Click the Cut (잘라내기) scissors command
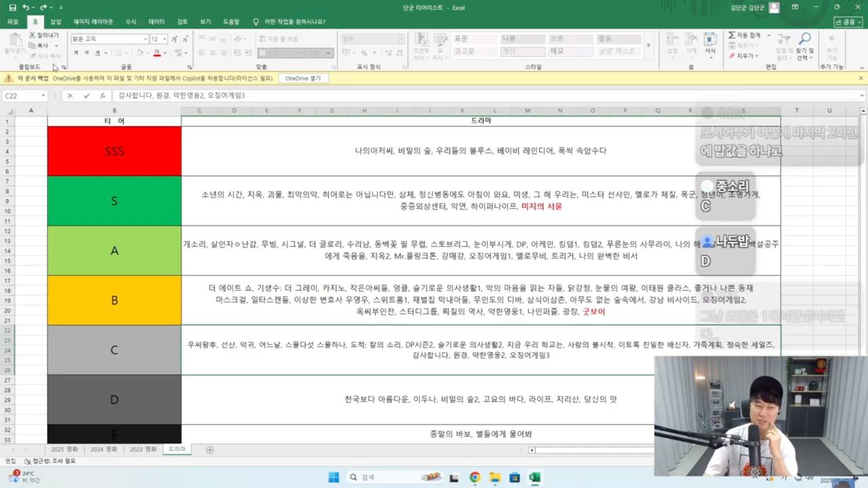This screenshot has height=488, width=868. click(43, 35)
